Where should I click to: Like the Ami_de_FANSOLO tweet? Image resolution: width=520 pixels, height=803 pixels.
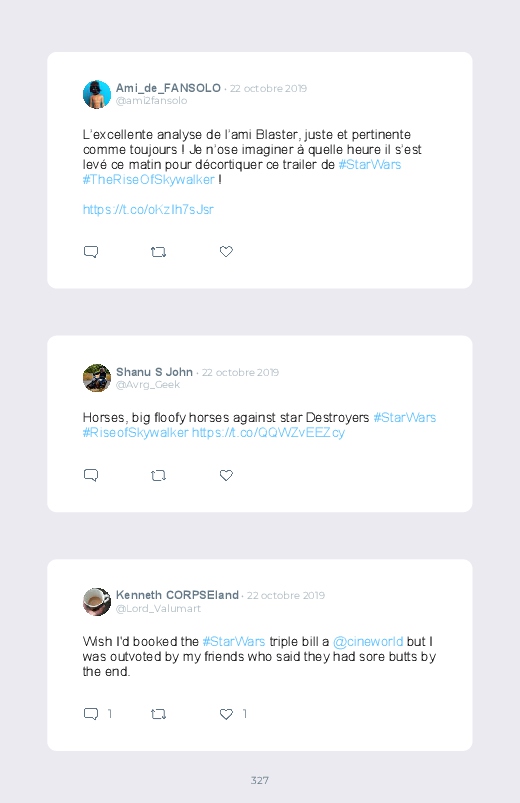(x=226, y=251)
